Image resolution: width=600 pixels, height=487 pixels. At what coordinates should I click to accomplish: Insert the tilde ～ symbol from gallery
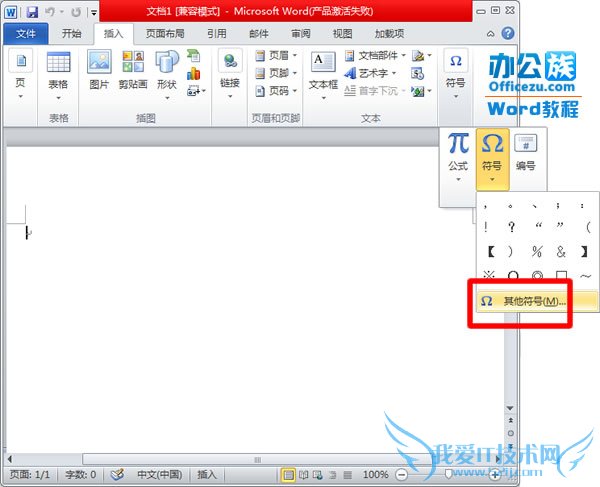click(585, 275)
